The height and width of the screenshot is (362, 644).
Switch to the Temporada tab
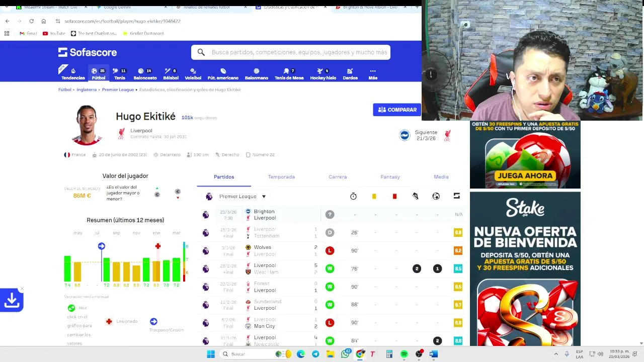click(x=281, y=177)
